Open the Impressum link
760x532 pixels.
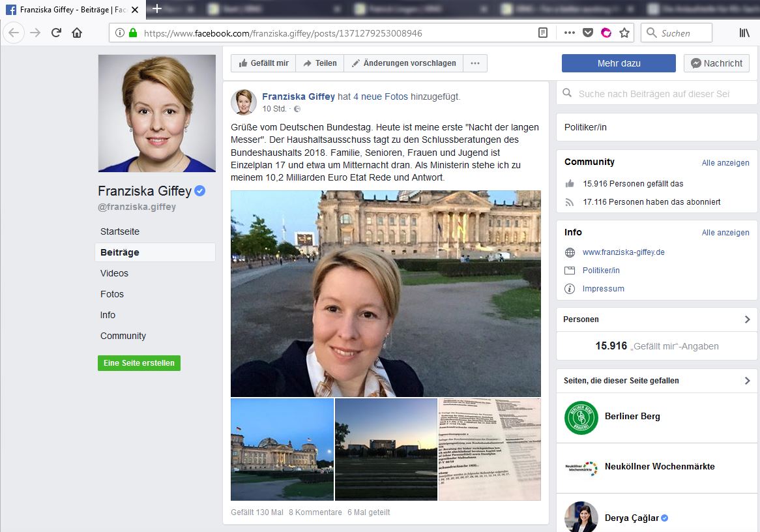tap(604, 289)
